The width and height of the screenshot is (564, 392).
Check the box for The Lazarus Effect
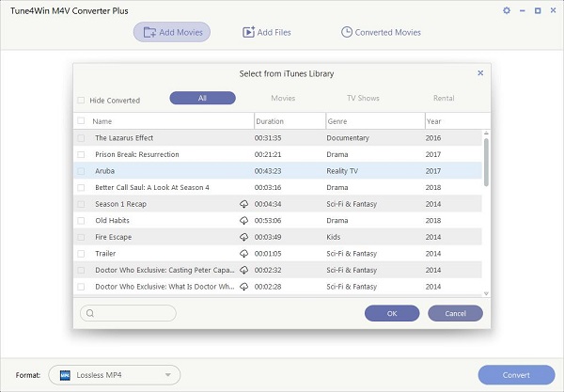(x=81, y=138)
